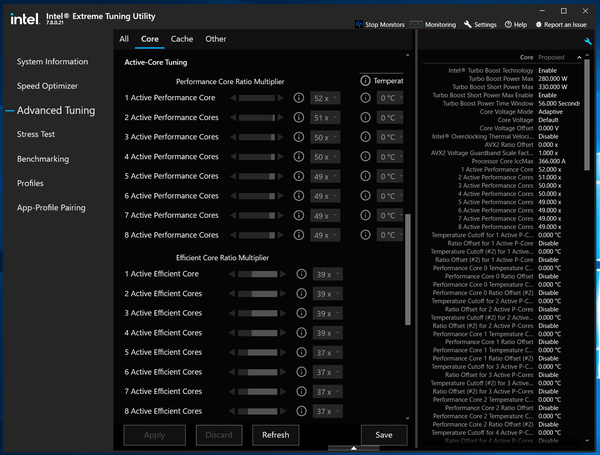Image resolution: width=600 pixels, height=455 pixels.
Task: Show info for 8 Active Performance Cores ratio
Action: tap(298, 235)
